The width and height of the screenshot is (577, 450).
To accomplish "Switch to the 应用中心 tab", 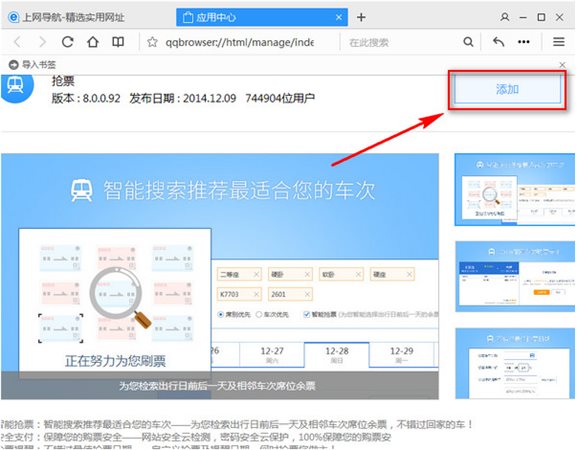I will click(262, 17).
